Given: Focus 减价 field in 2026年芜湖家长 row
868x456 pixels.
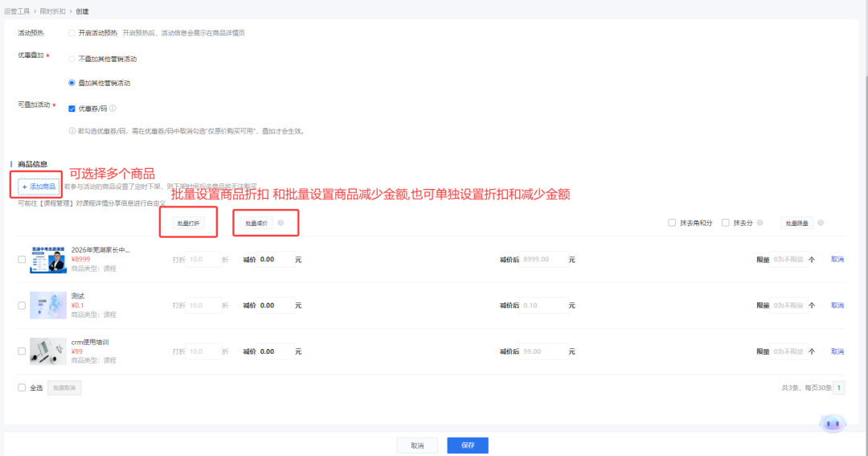Looking at the screenshot, I should pyautogui.click(x=276, y=259).
